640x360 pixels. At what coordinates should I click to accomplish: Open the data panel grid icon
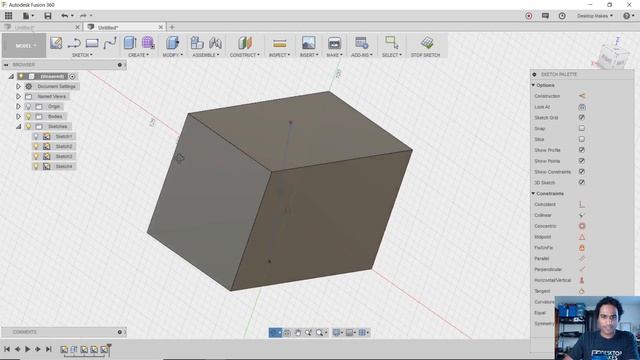8,16
